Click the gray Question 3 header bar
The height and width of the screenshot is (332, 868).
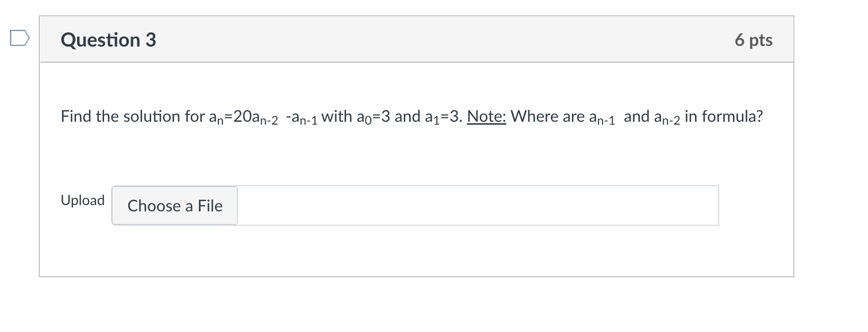click(402, 39)
